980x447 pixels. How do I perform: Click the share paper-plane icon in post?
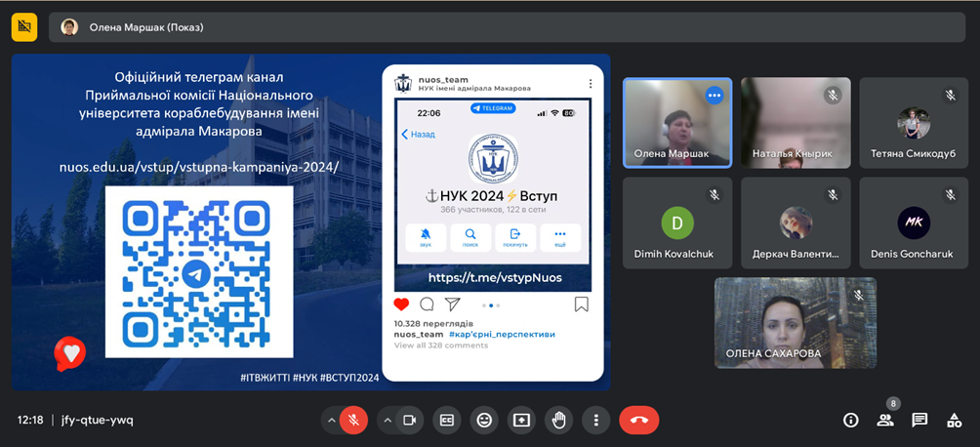pyautogui.click(x=453, y=304)
